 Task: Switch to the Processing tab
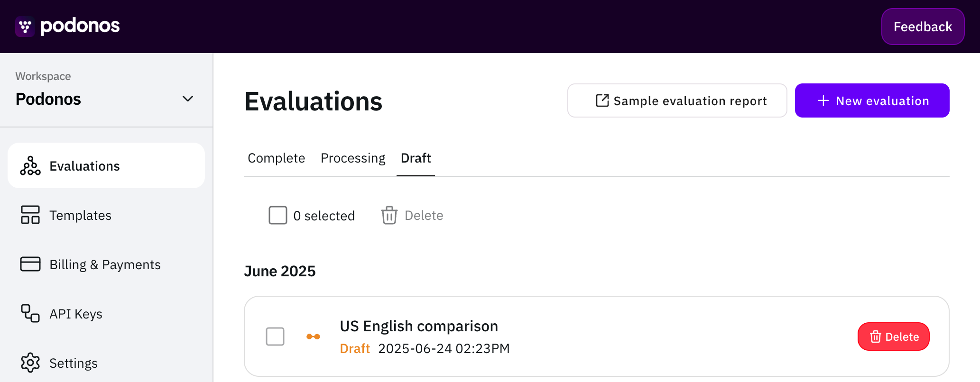(x=353, y=158)
